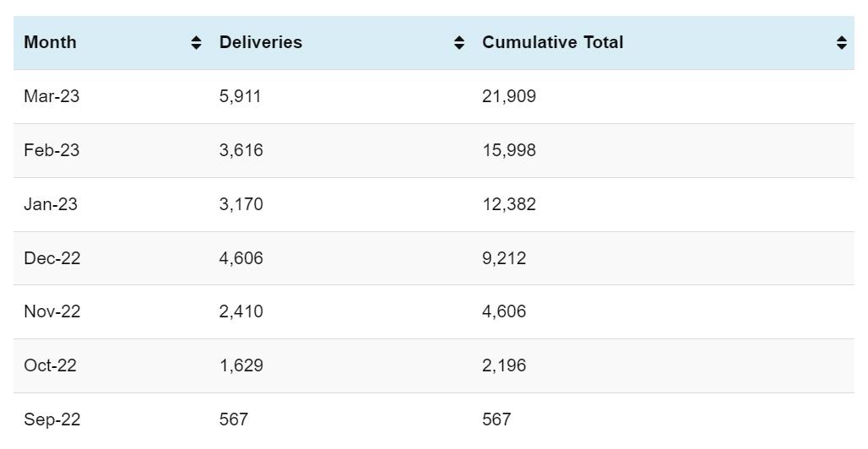Click the Oct-22 row label
The image size is (868, 449).
[x=50, y=365]
